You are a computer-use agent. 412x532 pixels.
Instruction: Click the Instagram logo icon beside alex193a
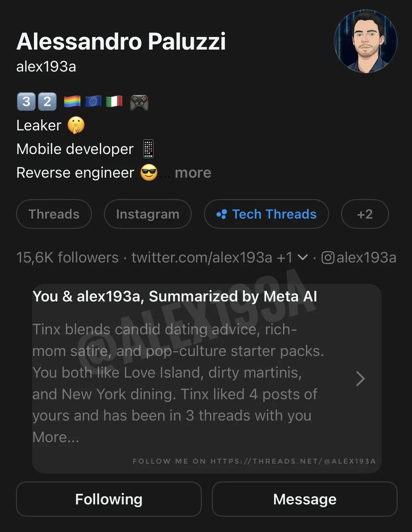328,258
